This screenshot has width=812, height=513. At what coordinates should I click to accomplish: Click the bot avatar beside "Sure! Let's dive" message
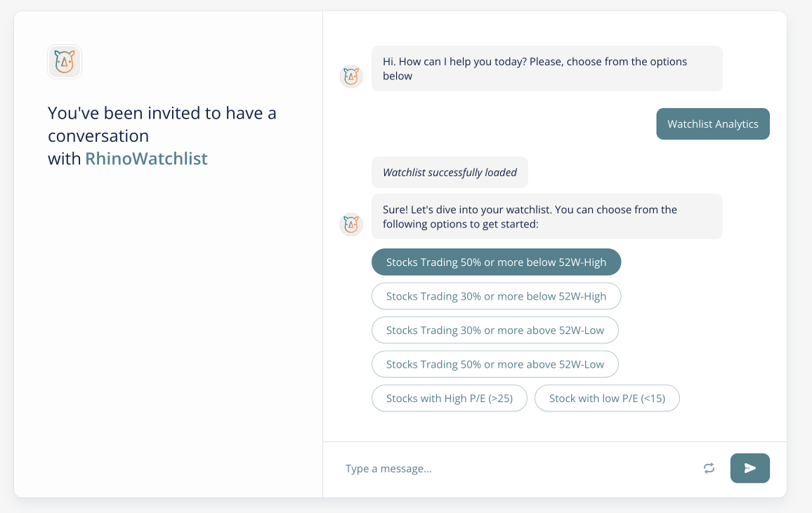[x=351, y=225]
